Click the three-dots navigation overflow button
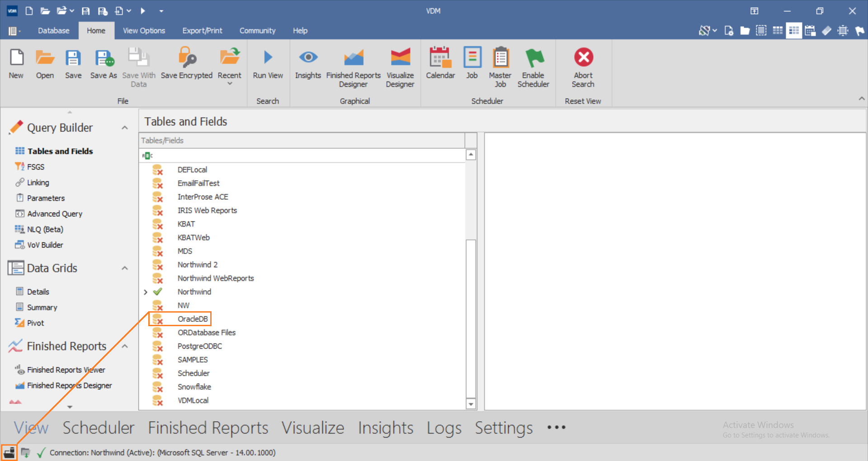The height and width of the screenshot is (461, 868). (557, 428)
